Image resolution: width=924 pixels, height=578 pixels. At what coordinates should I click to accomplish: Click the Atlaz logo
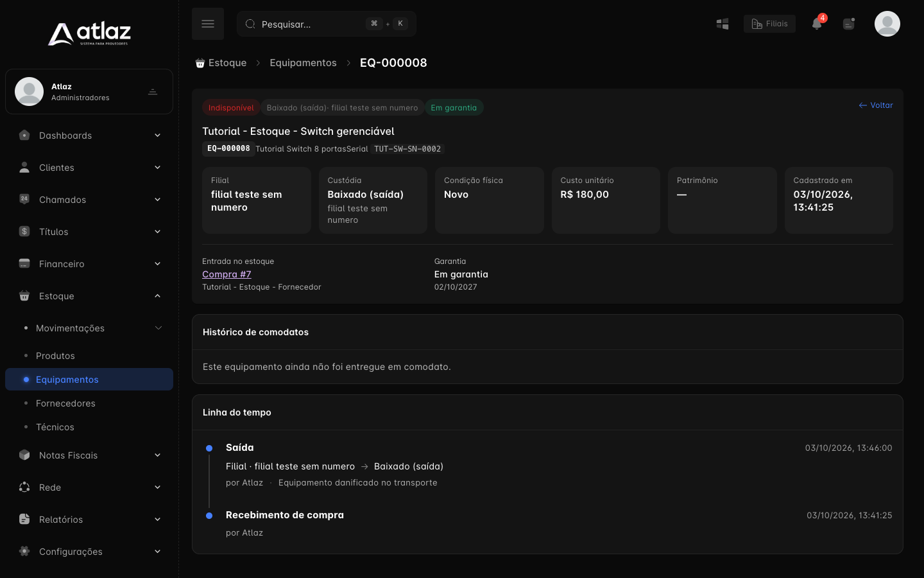point(89,33)
